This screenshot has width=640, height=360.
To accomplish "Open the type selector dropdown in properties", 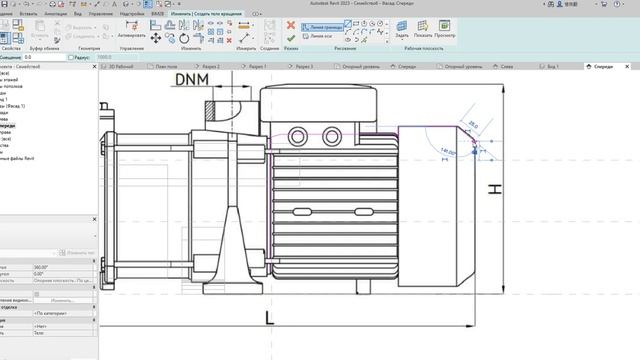I will 95,236.
